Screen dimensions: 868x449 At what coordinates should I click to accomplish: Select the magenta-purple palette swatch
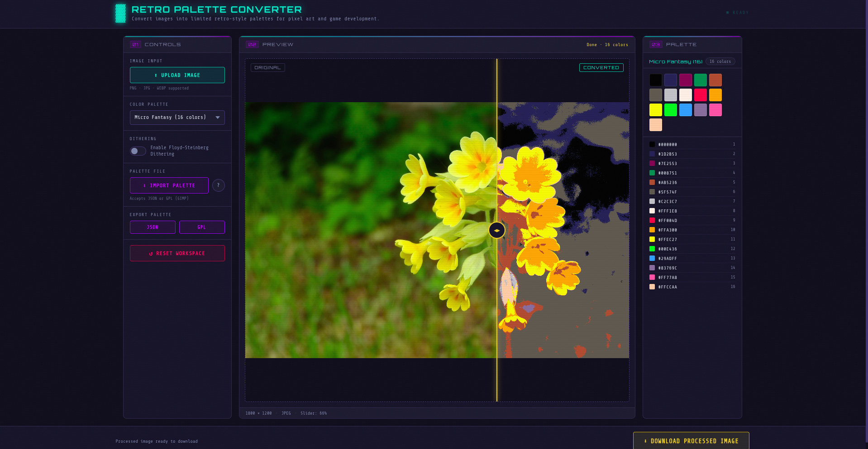tap(686, 80)
